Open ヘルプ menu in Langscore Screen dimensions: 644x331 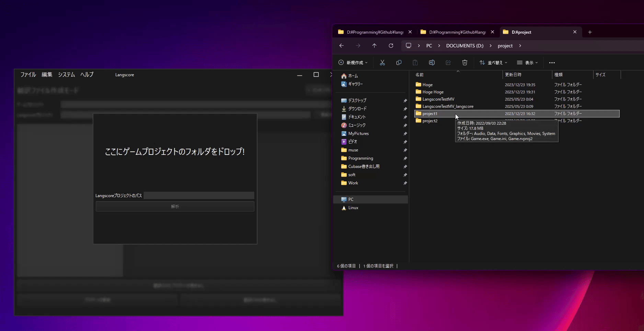point(87,75)
